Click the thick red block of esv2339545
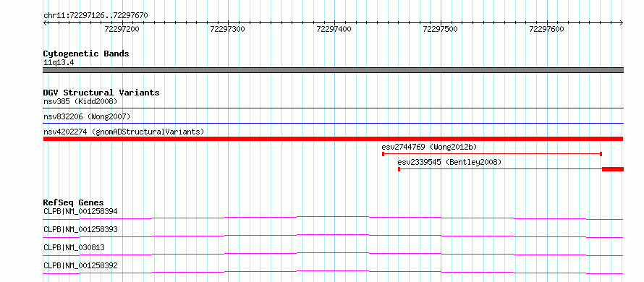The height and width of the screenshot is (282, 644). pos(613,169)
